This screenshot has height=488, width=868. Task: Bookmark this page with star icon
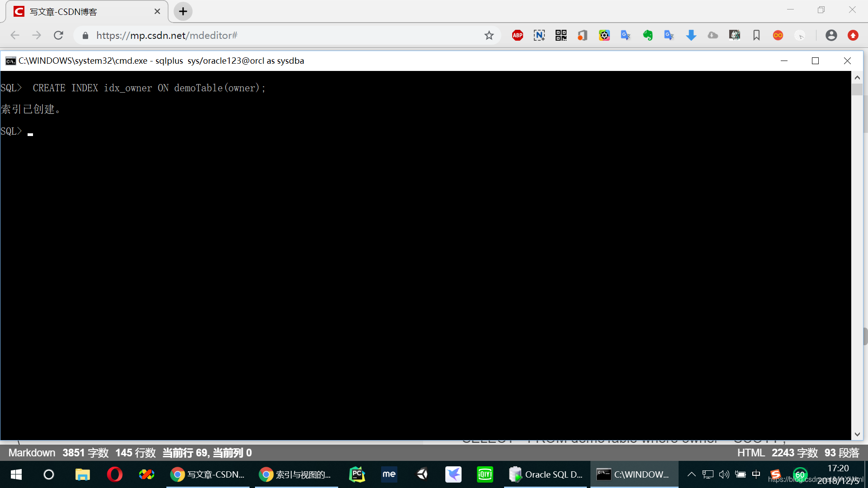tap(489, 35)
